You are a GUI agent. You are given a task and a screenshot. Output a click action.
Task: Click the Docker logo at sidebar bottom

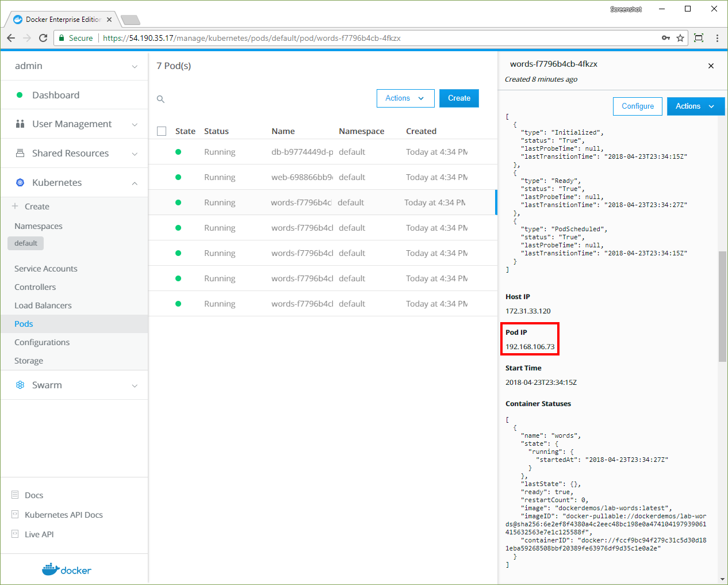(x=67, y=569)
